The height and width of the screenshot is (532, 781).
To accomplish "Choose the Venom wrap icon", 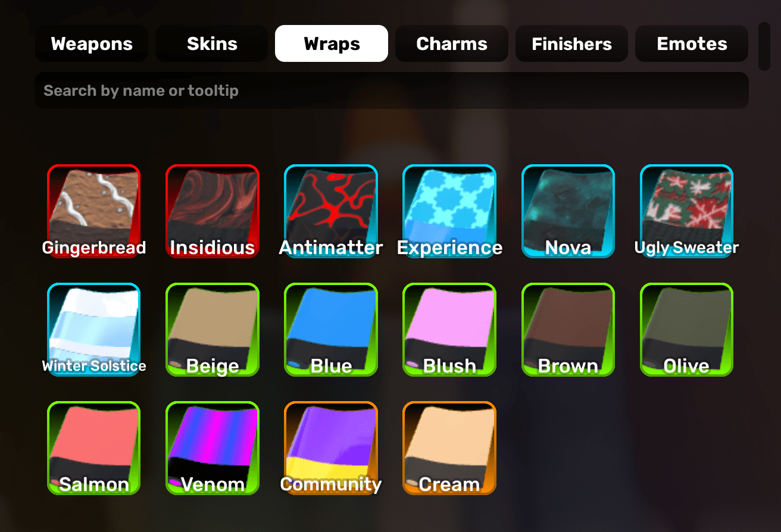I will [x=213, y=448].
